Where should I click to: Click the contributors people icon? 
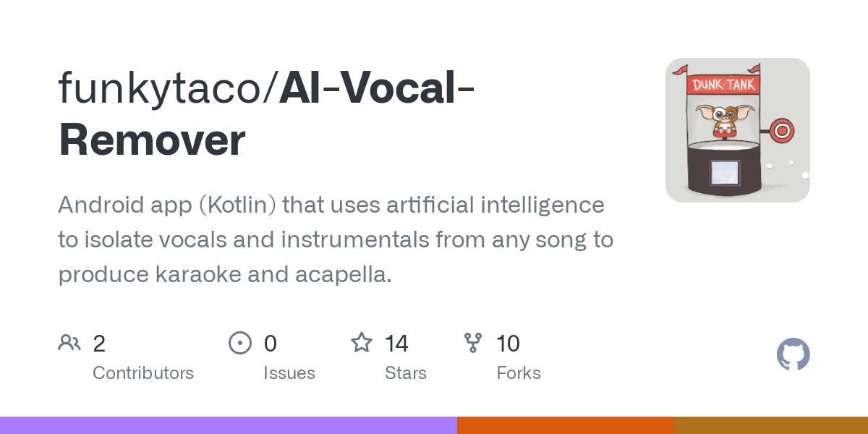point(69,343)
